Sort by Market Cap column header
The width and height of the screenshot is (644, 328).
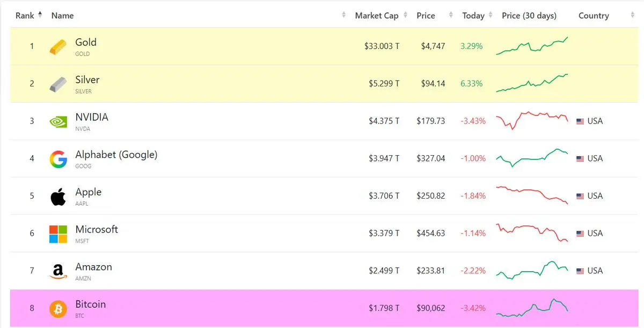(377, 16)
